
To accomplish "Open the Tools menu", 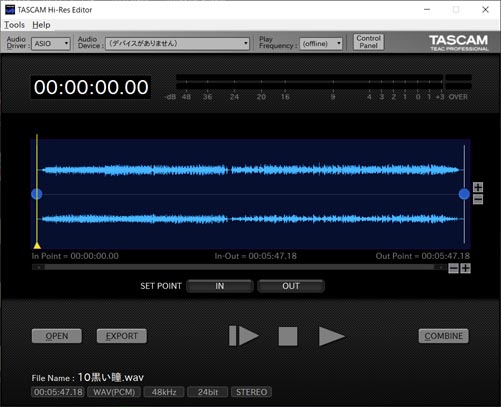I will click(14, 25).
